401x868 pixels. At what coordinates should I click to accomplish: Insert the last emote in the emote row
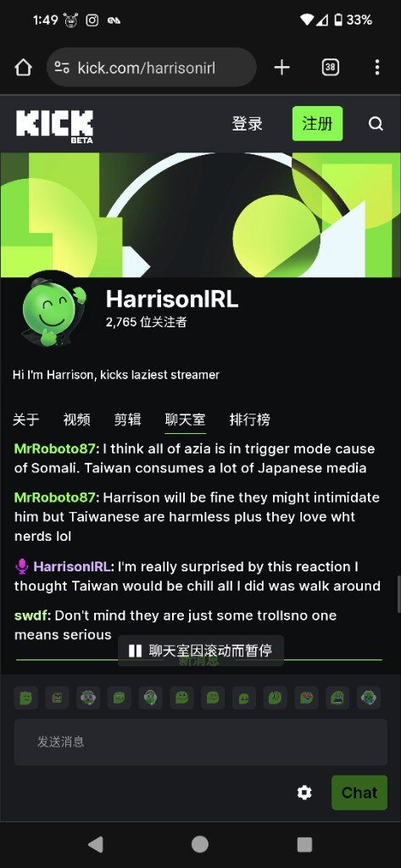click(368, 698)
